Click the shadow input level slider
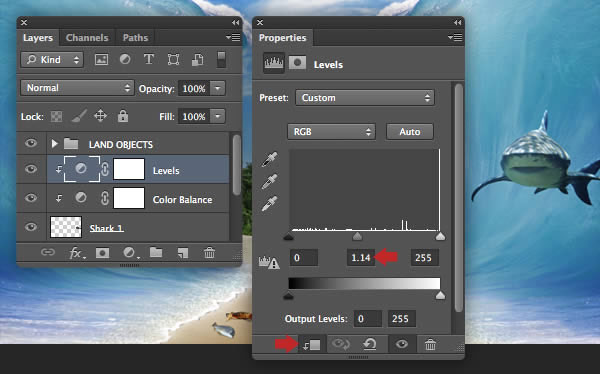 coord(289,237)
